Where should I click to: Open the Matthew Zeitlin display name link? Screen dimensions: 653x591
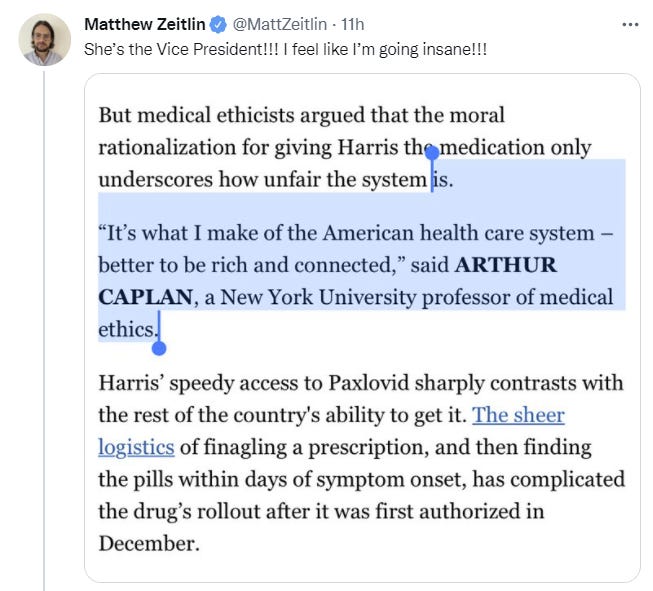[x=144, y=24]
